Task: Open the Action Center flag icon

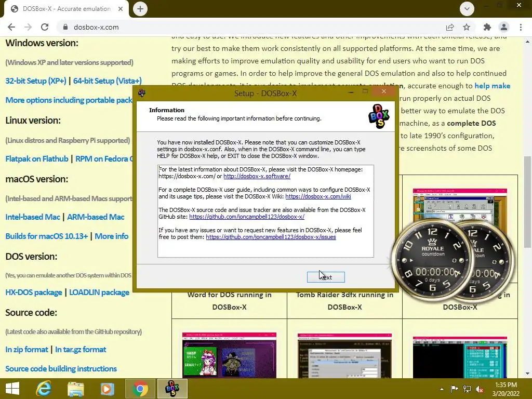Action: (454, 389)
